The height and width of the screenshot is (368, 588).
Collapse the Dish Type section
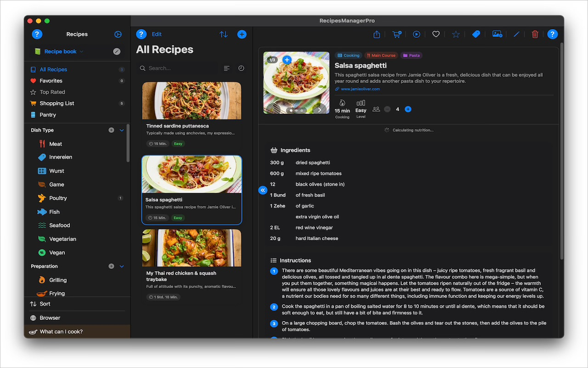(x=122, y=130)
